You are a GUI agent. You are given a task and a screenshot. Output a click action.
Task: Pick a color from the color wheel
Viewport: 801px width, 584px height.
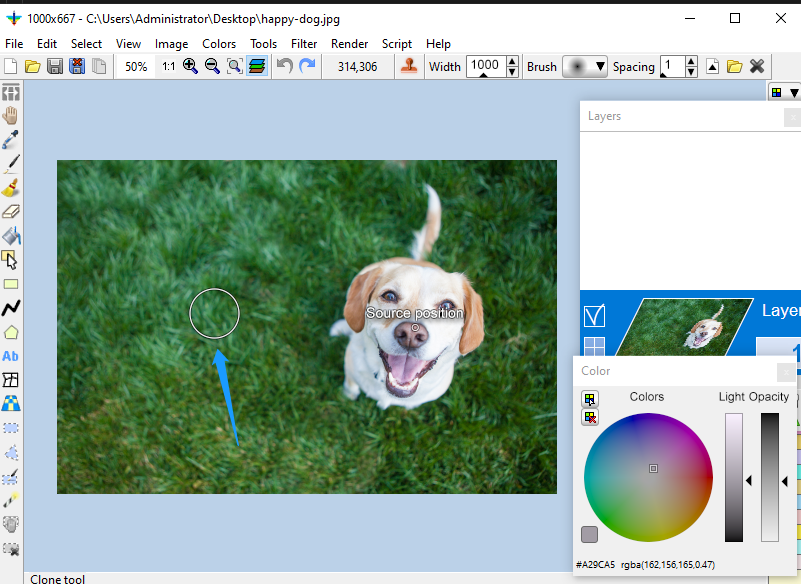[651, 470]
